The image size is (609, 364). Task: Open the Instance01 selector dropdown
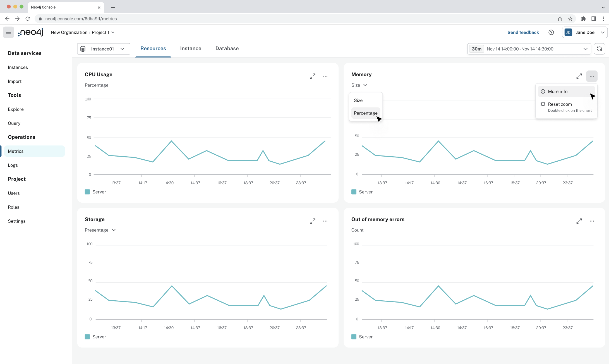click(x=104, y=49)
